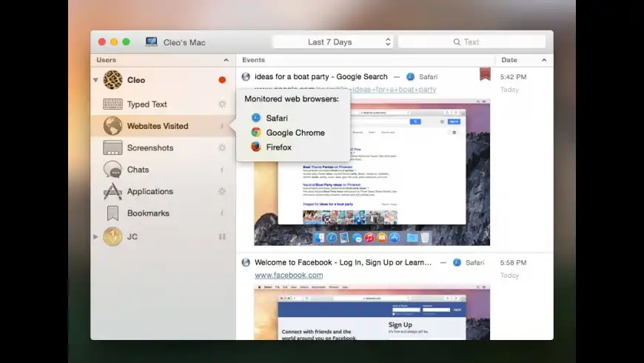Open the Facebook page screenshot thumbnail
The height and width of the screenshot is (363, 644).
point(372,312)
